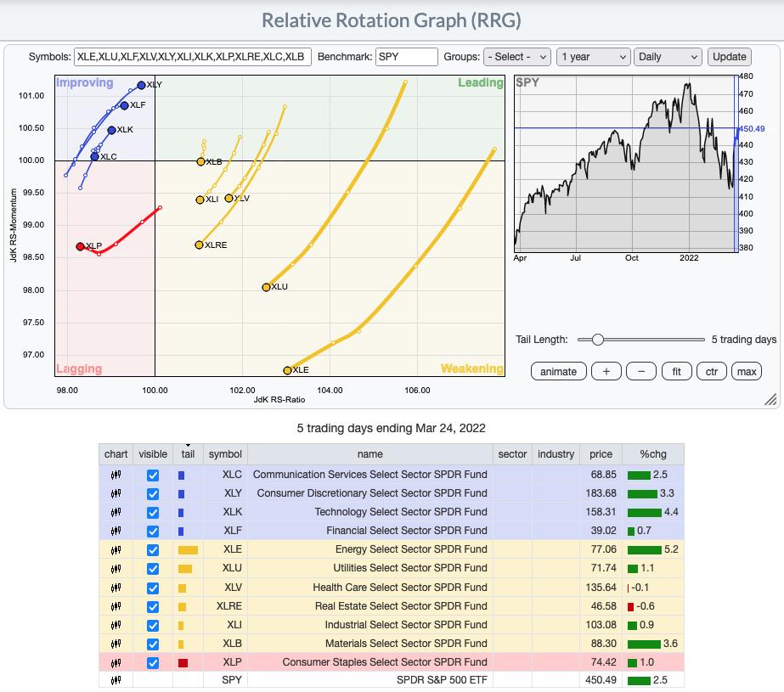Select the XLC point on the graph

click(94, 157)
